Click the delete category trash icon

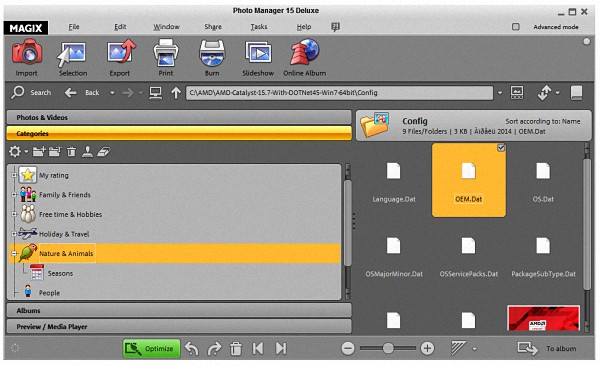tap(71, 152)
